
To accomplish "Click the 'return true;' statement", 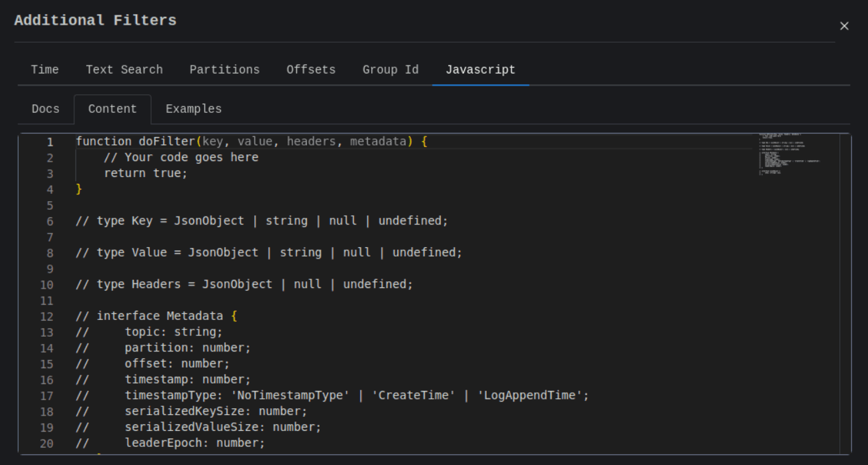I will (146, 173).
